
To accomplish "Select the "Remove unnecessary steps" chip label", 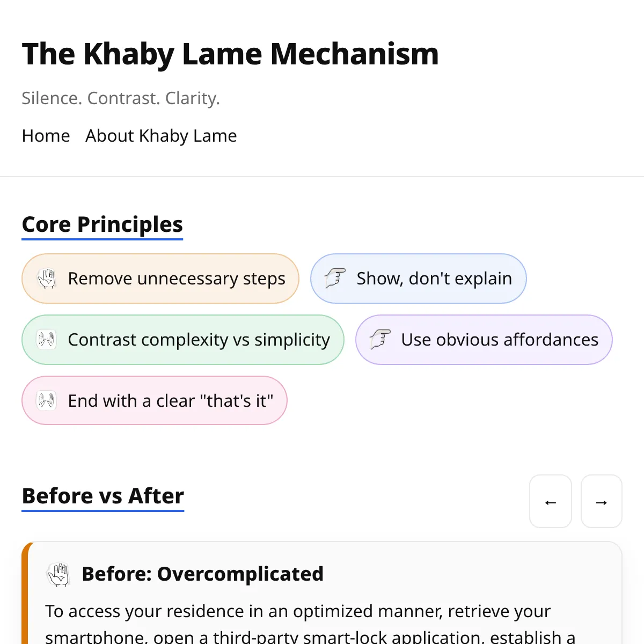I will tap(177, 279).
